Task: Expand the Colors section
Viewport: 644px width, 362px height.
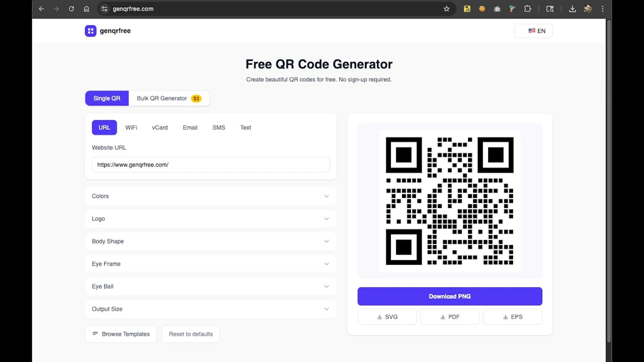Action: (x=211, y=196)
